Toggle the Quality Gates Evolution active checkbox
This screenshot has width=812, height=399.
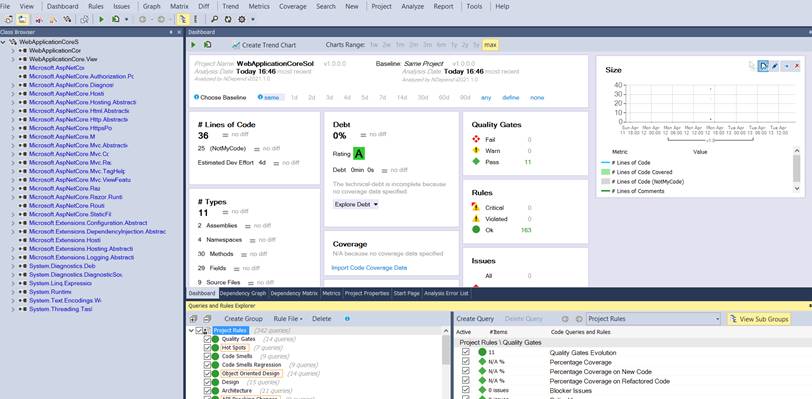click(466, 352)
